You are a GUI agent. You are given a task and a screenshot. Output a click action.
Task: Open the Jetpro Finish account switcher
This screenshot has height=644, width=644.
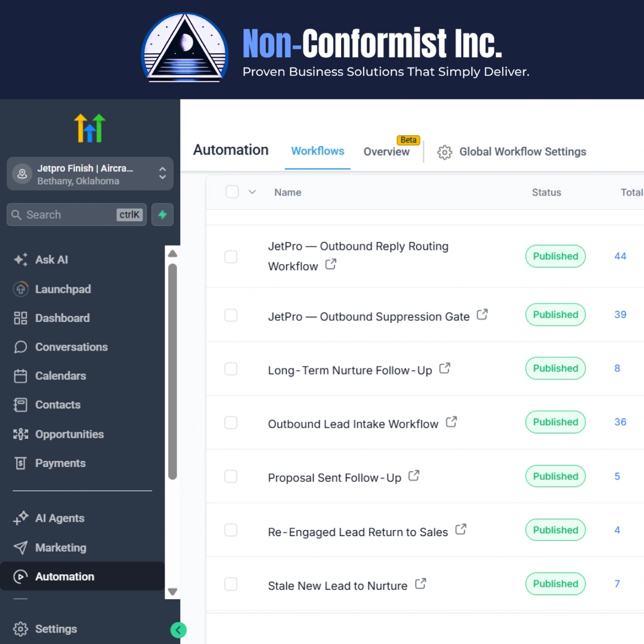90,174
